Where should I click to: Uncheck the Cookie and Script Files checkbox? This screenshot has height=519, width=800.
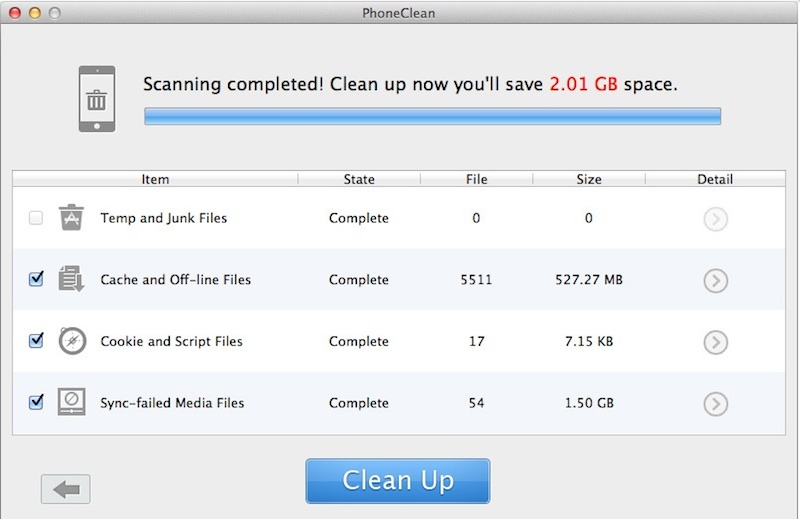coord(36,341)
